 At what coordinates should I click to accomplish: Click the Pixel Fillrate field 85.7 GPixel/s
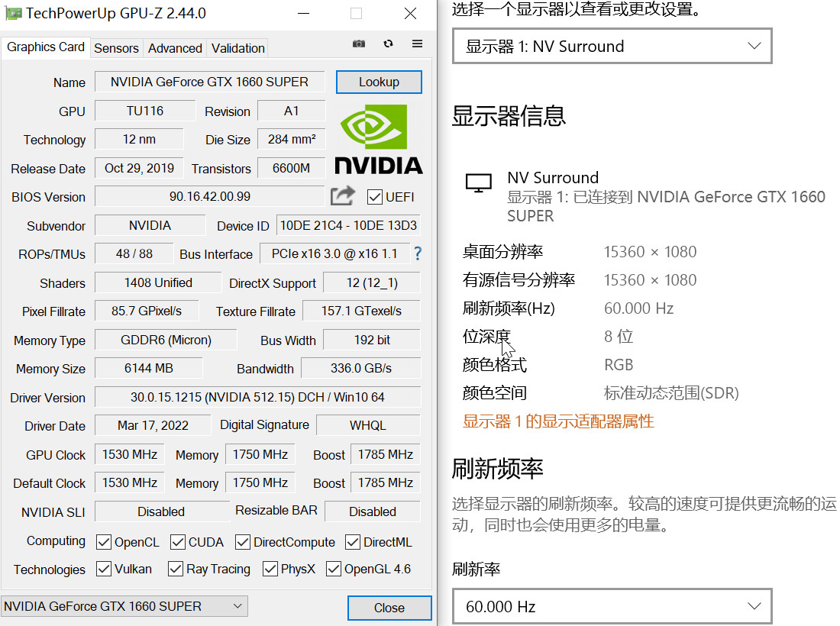pyautogui.click(x=147, y=311)
